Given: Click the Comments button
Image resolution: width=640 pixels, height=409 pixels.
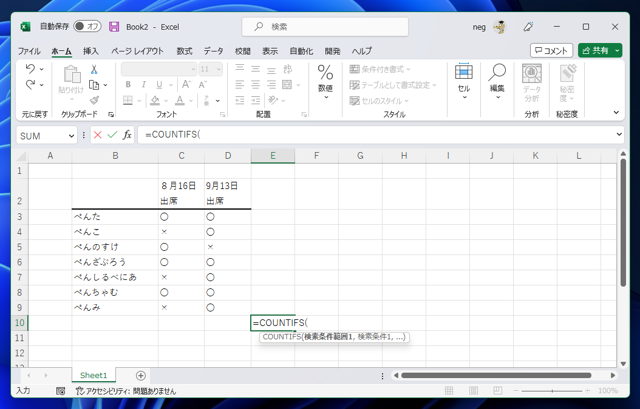Looking at the screenshot, I should pos(551,51).
